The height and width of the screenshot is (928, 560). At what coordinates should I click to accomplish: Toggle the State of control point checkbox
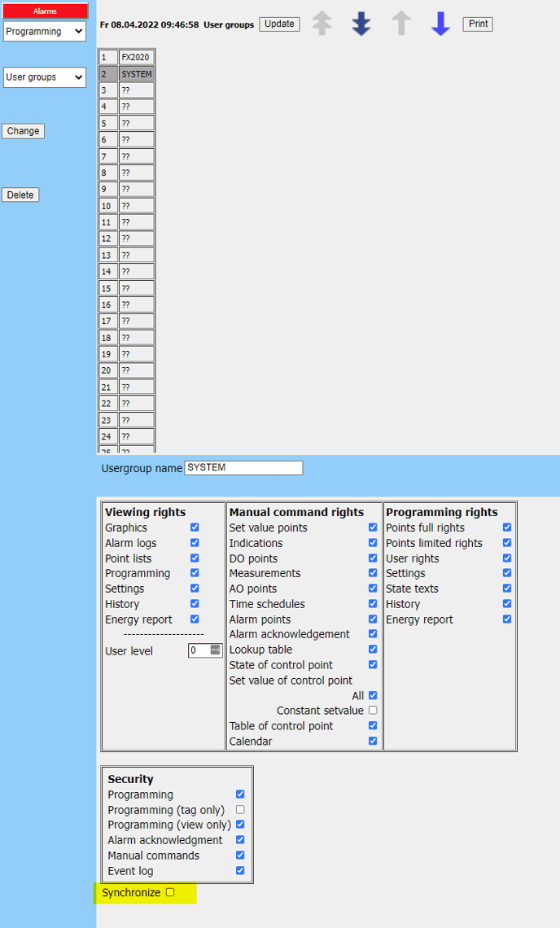click(373, 664)
